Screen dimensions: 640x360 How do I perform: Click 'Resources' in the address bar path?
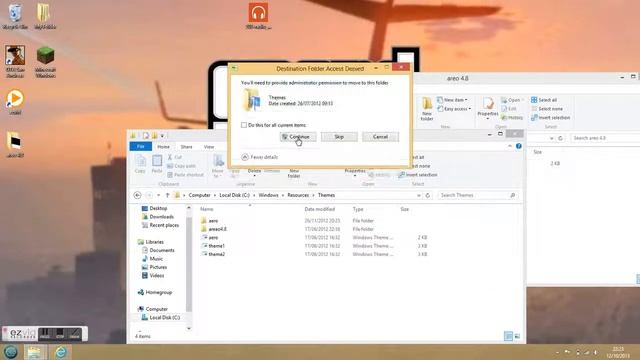(x=298, y=196)
